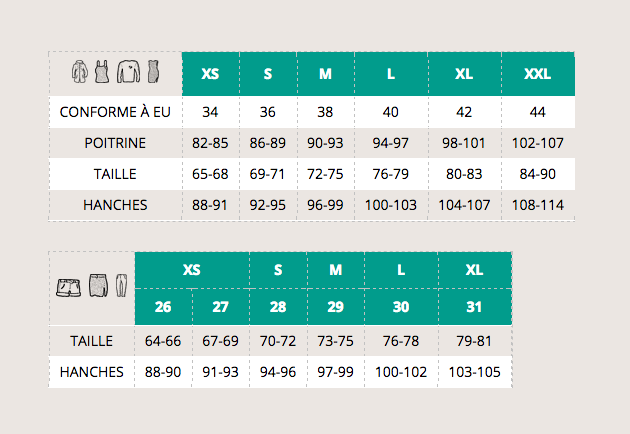Click the hooded jacket icon
Image resolution: width=630 pixels, height=434 pixels.
(80, 72)
